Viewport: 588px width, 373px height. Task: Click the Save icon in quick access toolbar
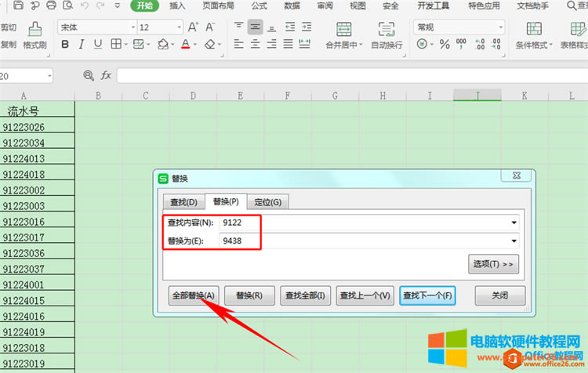(x=18, y=5)
